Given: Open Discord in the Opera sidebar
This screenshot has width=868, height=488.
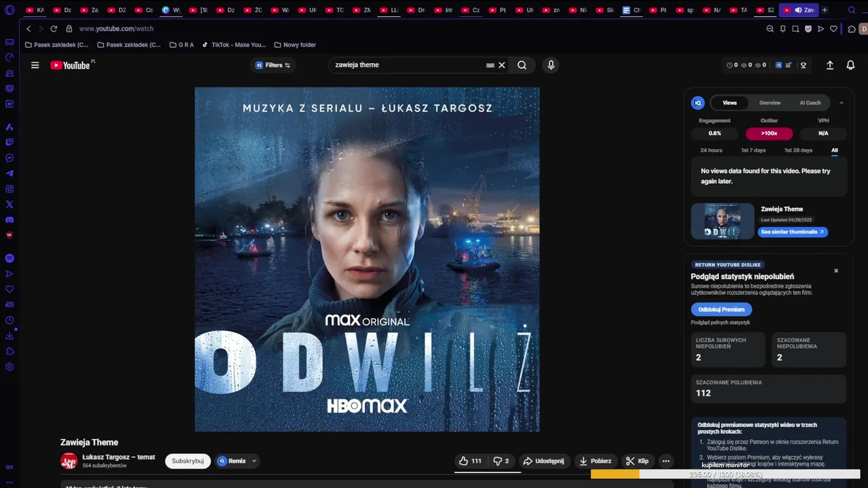Looking at the screenshot, I should tap(9, 220).
